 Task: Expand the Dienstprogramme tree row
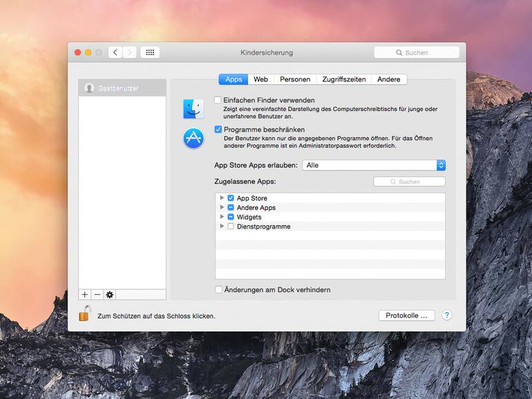pos(222,226)
